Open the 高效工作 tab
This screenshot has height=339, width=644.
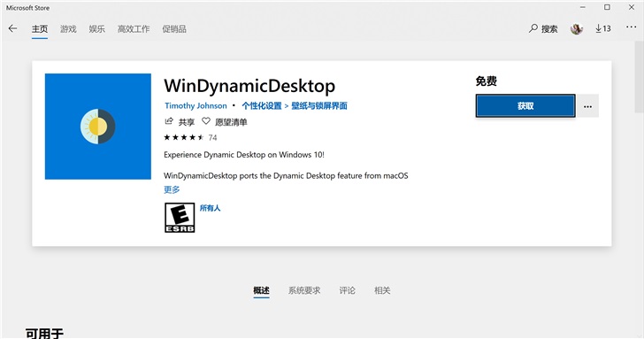[134, 28]
